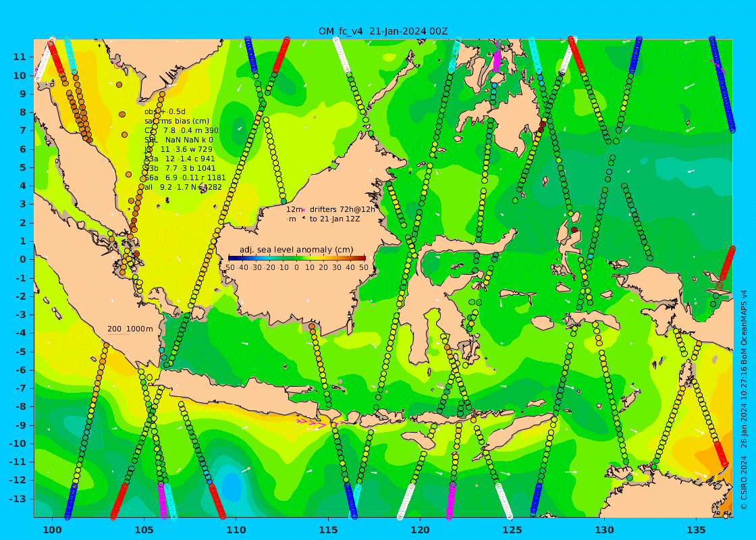Click longitude axis label 105
The image size is (756, 540).
tap(144, 529)
